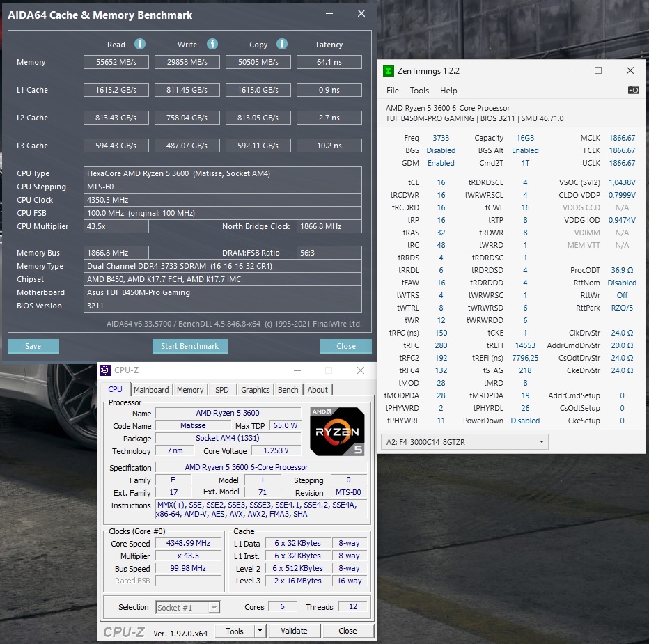Image resolution: width=649 pixels, height=644 pixels.
Task: Click the BIOS Version 3211 field
Action: (x=223, y=306)
